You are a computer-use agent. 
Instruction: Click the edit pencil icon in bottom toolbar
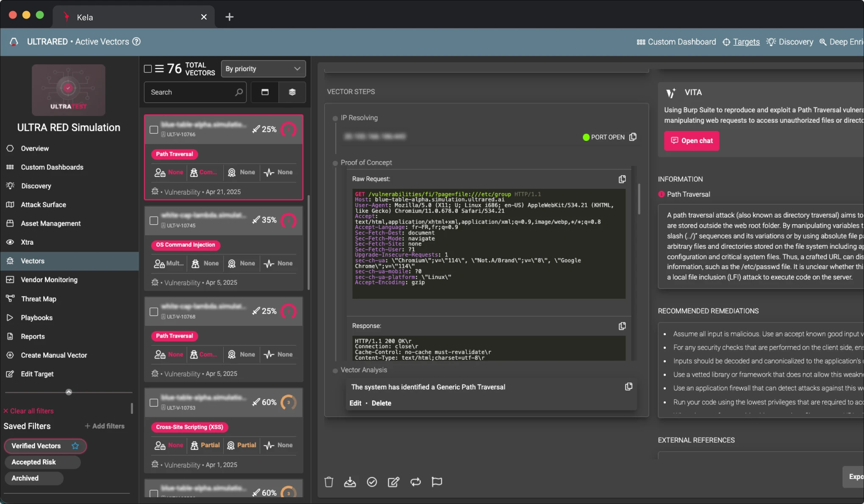(393, 482)
